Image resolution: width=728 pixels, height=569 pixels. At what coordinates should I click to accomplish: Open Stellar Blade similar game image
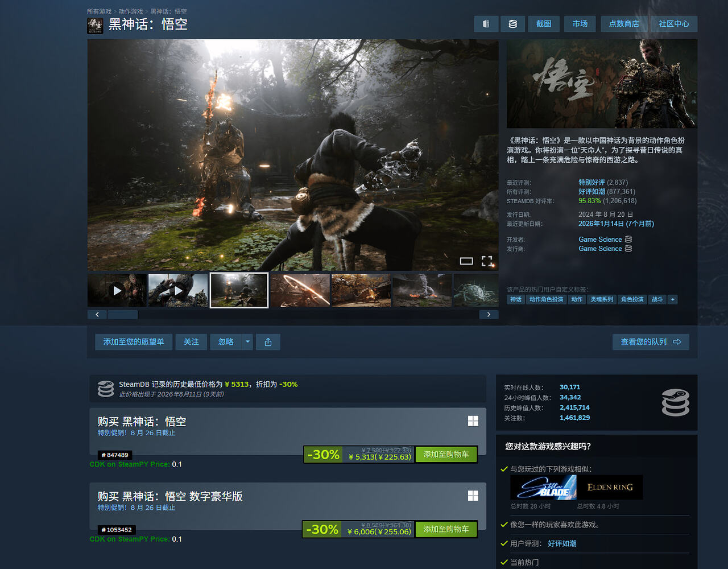pyautogui.click(x=543, y=488)
